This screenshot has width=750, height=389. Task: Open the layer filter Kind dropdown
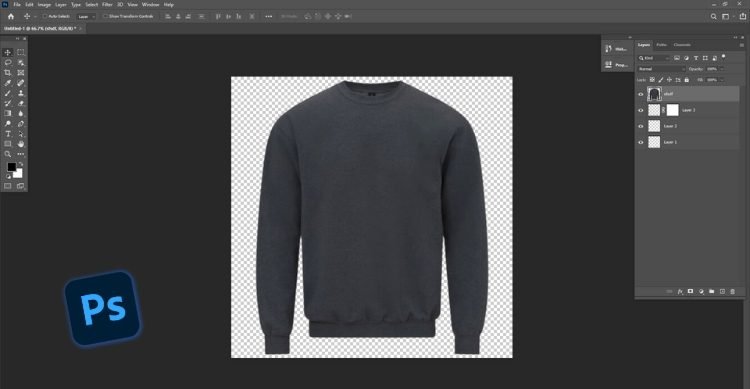(x=654, y=58)
